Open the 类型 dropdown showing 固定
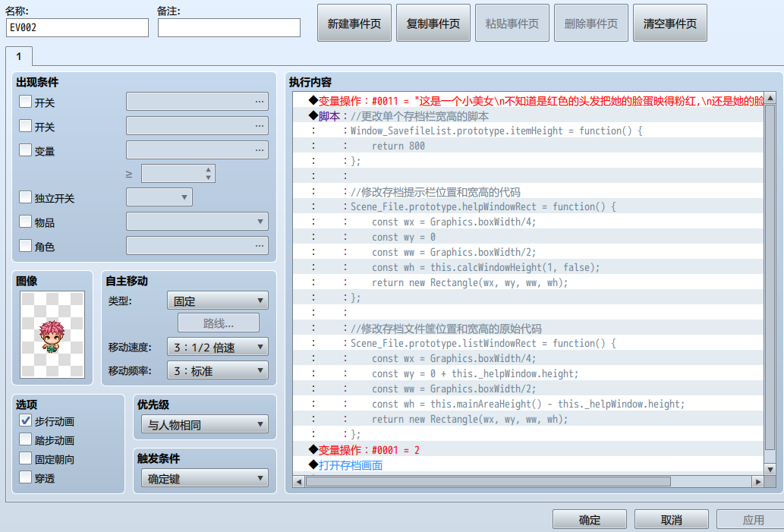Screen dimensions: 784x532 tap(218, 301)
